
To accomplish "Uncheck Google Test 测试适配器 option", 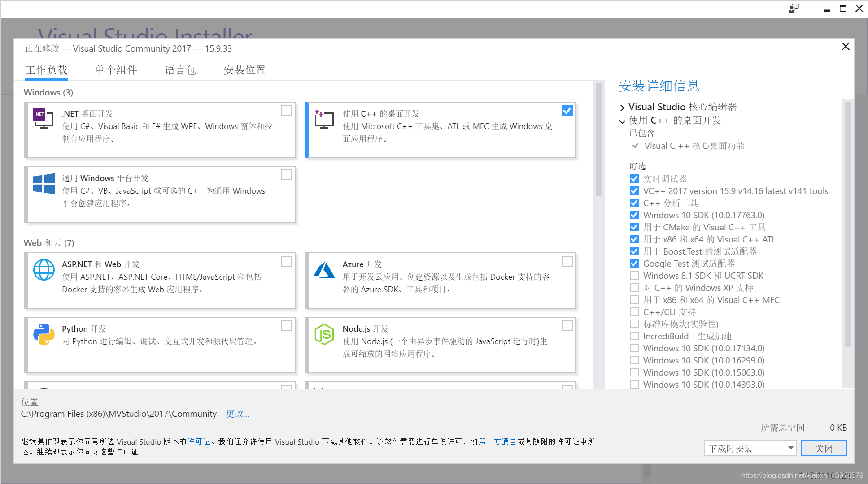I will [634, 264].
